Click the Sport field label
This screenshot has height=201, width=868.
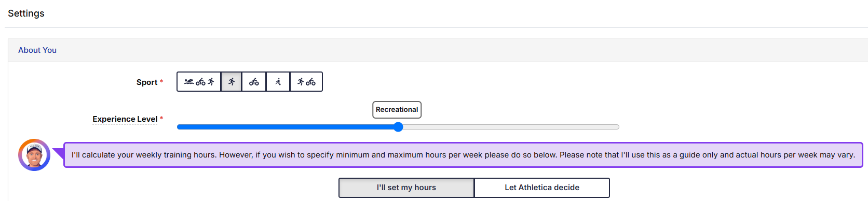tap(147, 82)
